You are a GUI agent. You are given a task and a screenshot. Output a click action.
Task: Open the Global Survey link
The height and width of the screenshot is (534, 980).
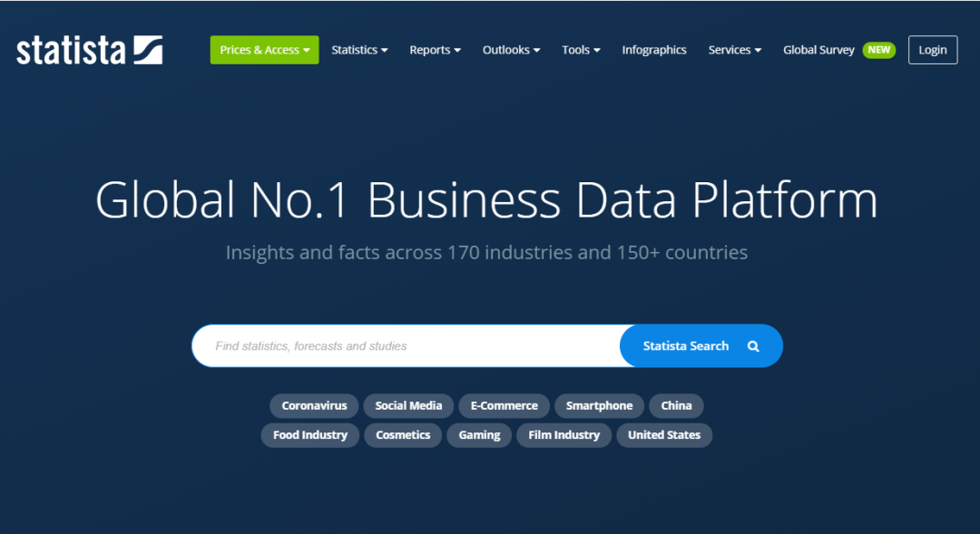(x=818, y=50)
